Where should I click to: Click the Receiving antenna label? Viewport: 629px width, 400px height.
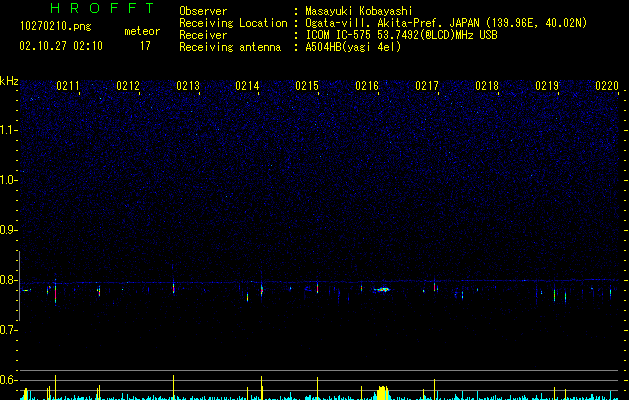230,47
